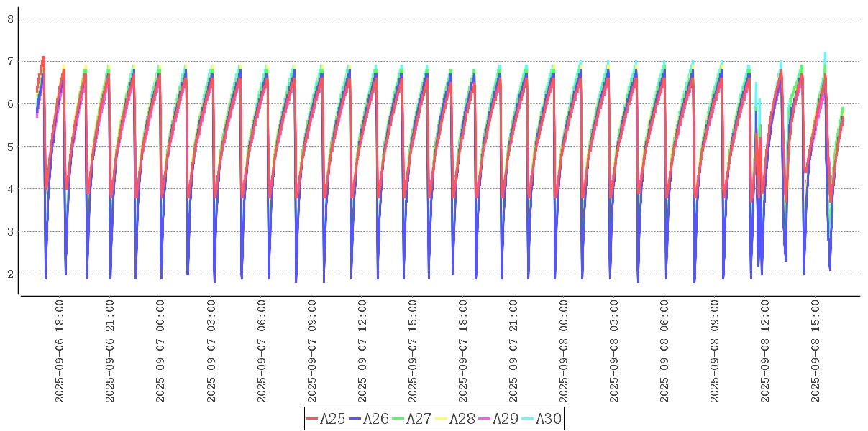
Task: Select the 2025-09-08 06:00 tick label
Action: [x=665, y=351]
